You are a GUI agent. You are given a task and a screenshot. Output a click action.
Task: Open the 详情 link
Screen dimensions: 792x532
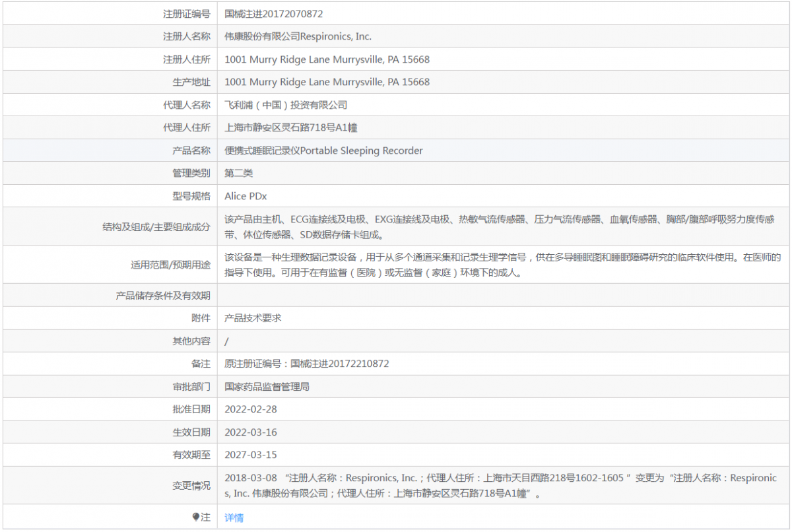234,517
